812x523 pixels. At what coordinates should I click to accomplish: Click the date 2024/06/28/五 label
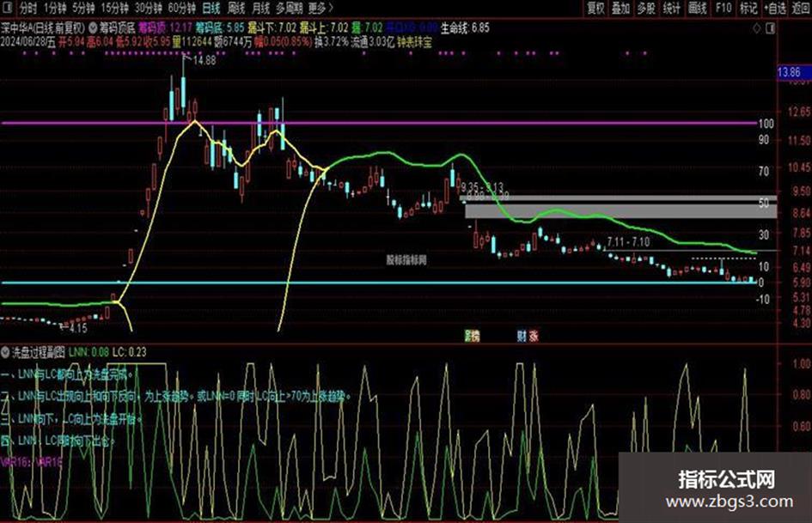(28, 42)
